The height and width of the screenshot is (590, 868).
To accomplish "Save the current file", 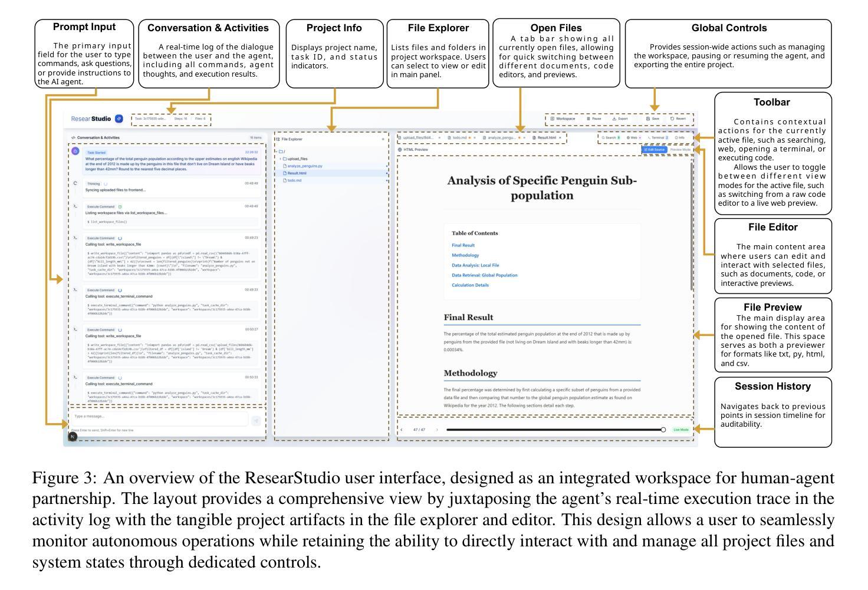I will (x=653, y=118).
